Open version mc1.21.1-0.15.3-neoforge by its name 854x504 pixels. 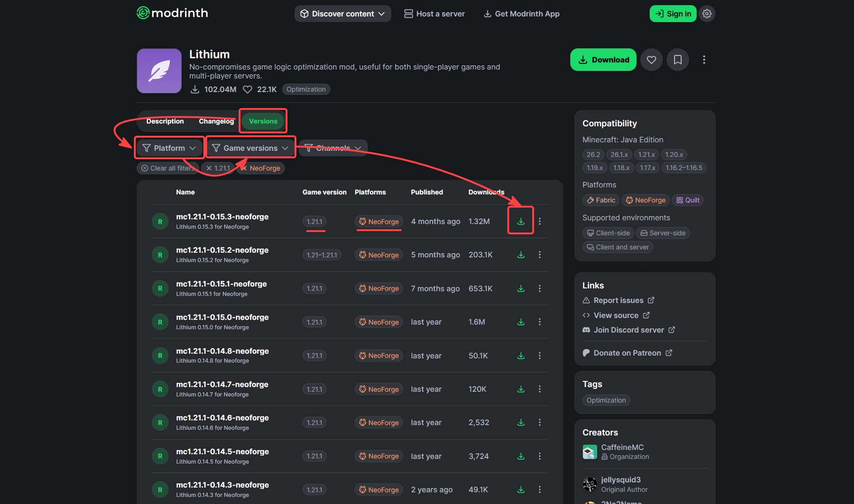click(x=222, y=217)
